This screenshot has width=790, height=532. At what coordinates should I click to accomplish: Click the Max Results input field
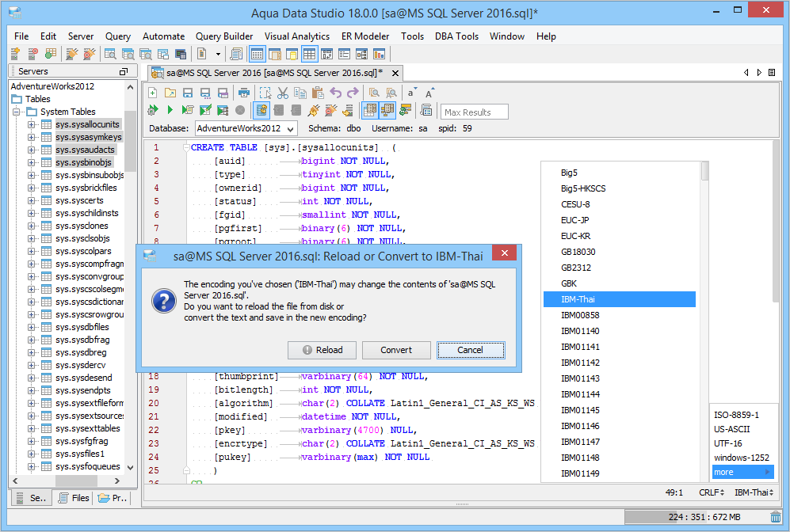[474, 112]
